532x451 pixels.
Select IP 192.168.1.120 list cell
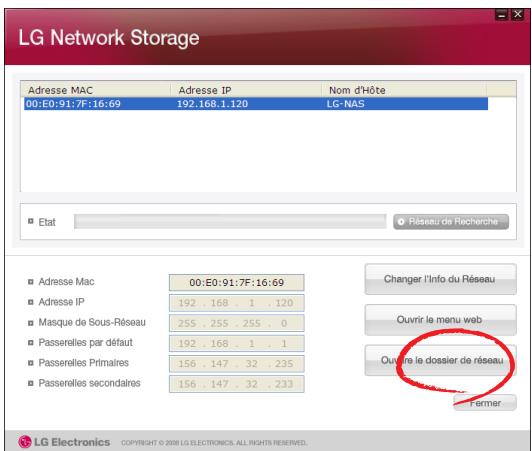point(212,104)
